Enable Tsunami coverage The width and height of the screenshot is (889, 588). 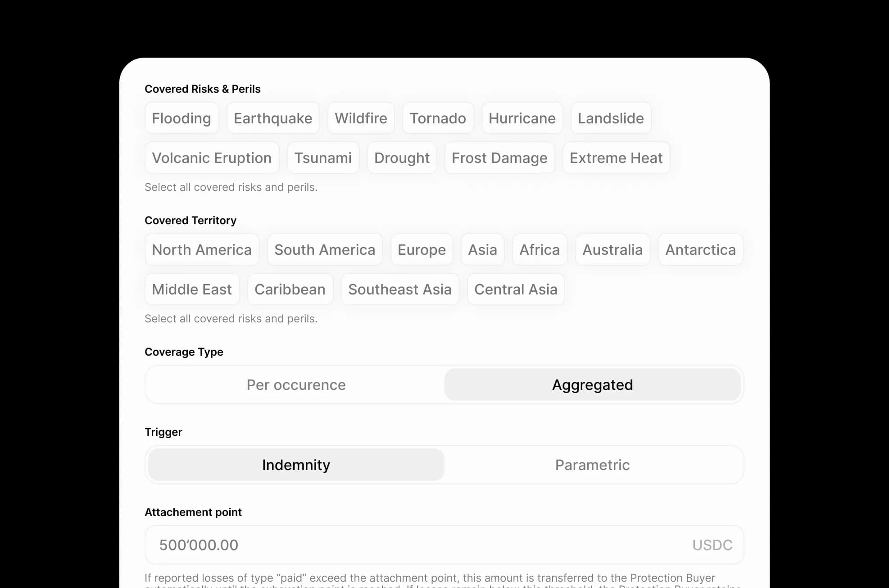click(x=323, y=158)
